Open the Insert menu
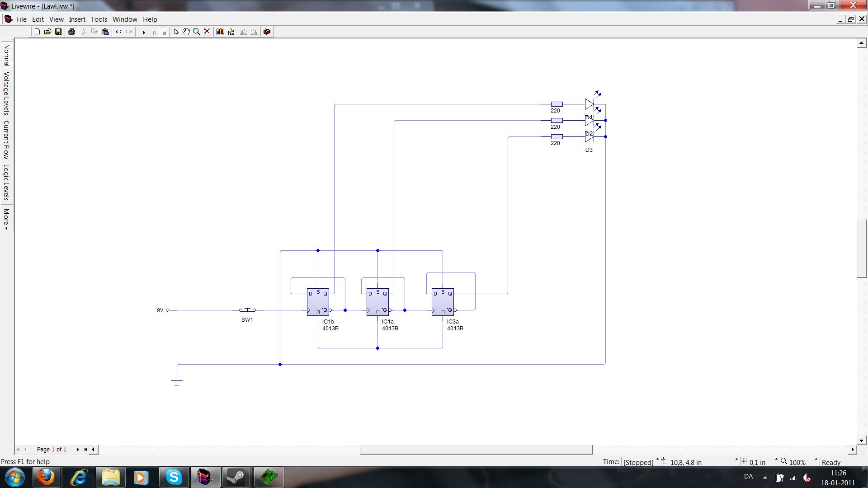The width and height of the screenshot is (868, 488). 77,19
